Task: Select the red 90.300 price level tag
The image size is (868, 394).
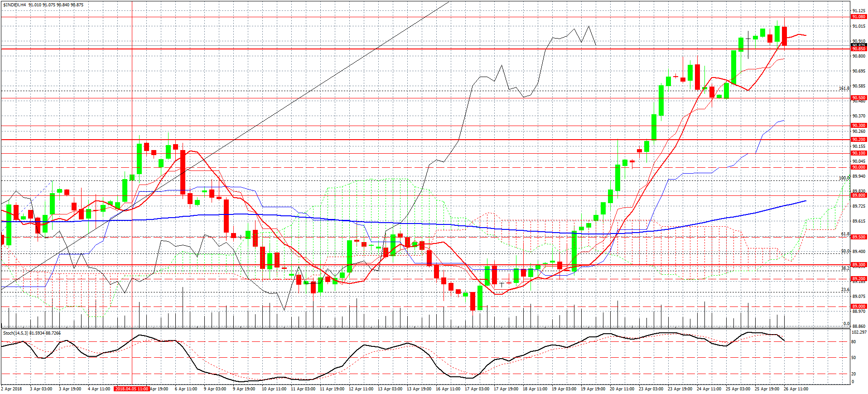Action: click(x=859, y=126)
